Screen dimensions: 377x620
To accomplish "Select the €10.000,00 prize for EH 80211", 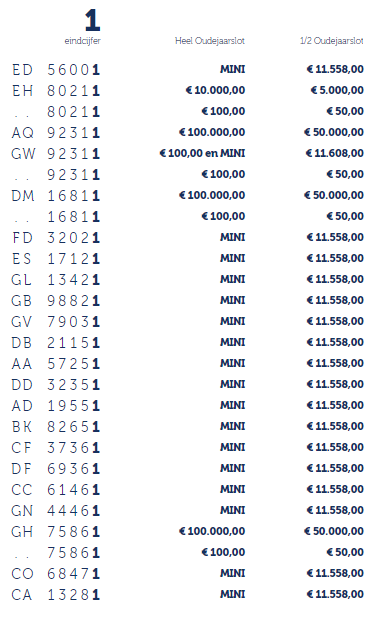I will point(215,90).
